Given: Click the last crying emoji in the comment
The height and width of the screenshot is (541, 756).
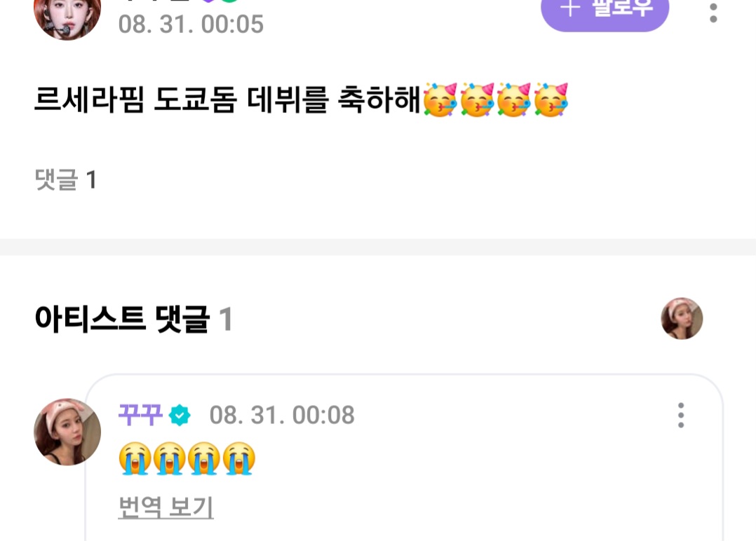Looking at the screenshot, I should (x=238, y=458).
